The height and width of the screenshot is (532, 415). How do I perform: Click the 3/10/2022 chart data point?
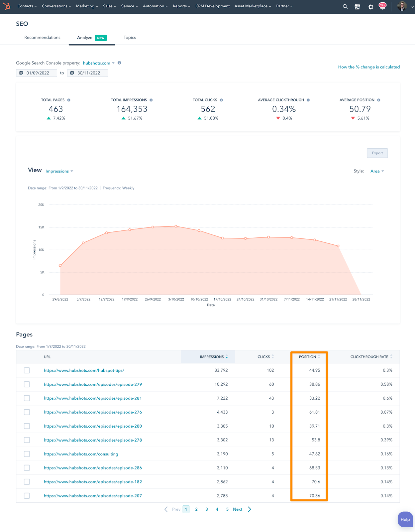coord(176,226)
